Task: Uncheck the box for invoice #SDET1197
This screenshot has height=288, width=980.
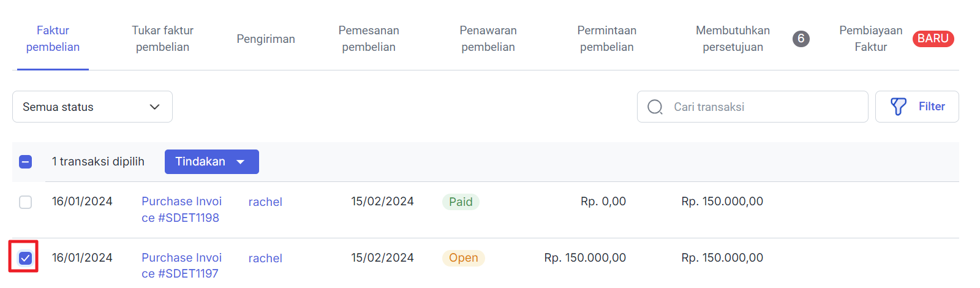Action: [x=25, y=258]
